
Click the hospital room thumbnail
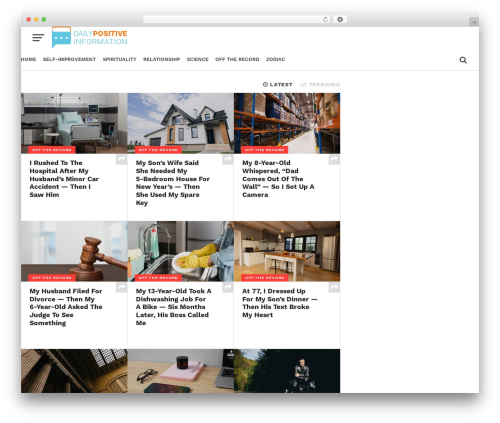(74, 123)
